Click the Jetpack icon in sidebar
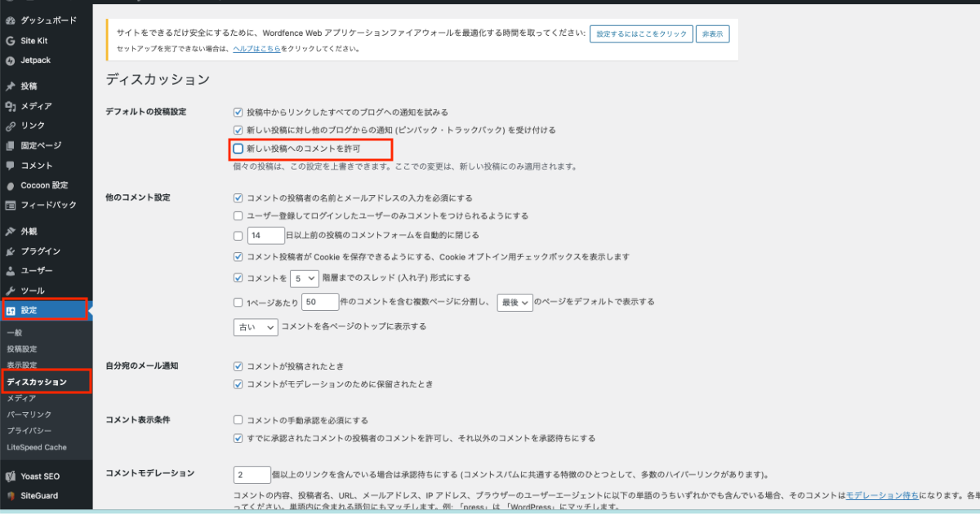Screen dimensions: 980x514 click(11, 60)
